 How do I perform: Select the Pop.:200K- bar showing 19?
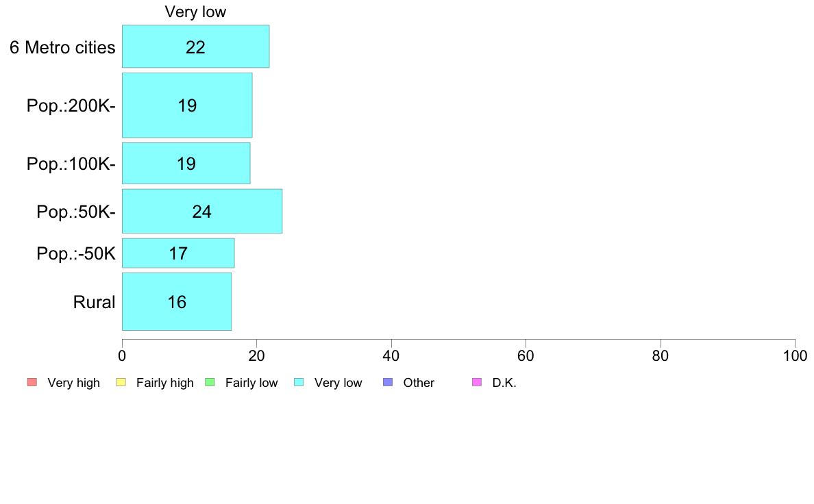187,105
